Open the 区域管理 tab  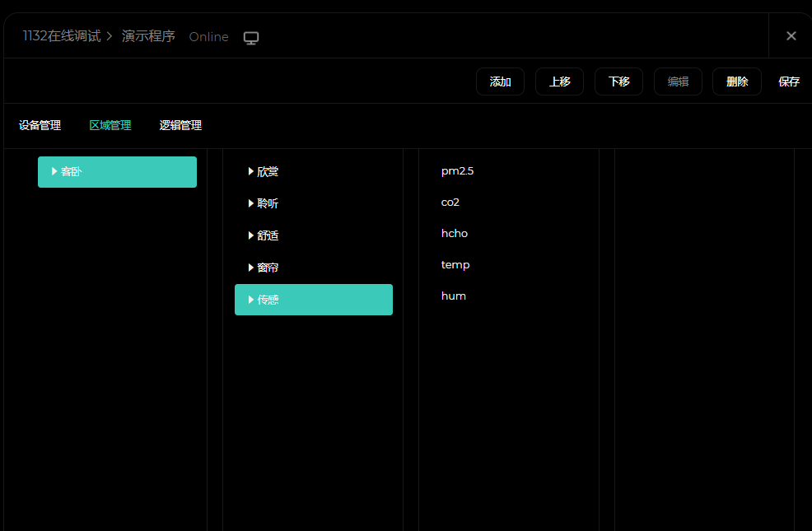pos(110,125)
